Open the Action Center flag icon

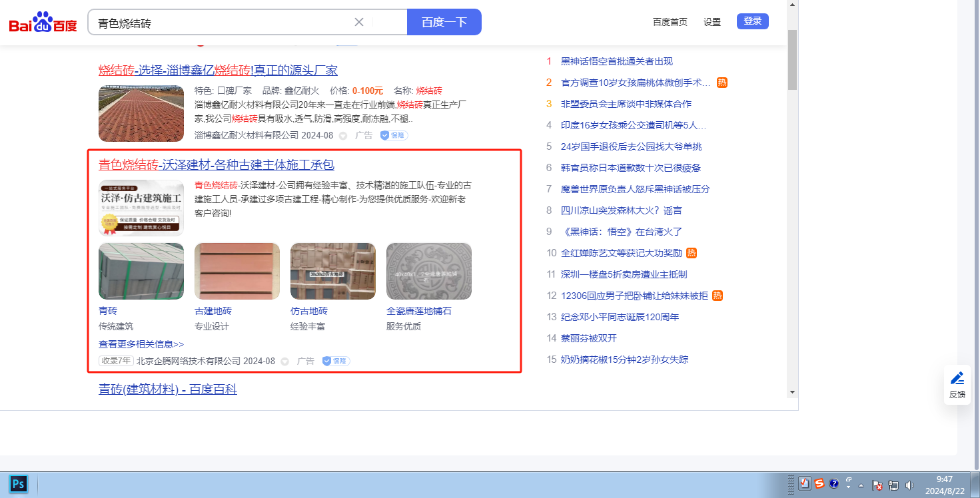[878, 485]
